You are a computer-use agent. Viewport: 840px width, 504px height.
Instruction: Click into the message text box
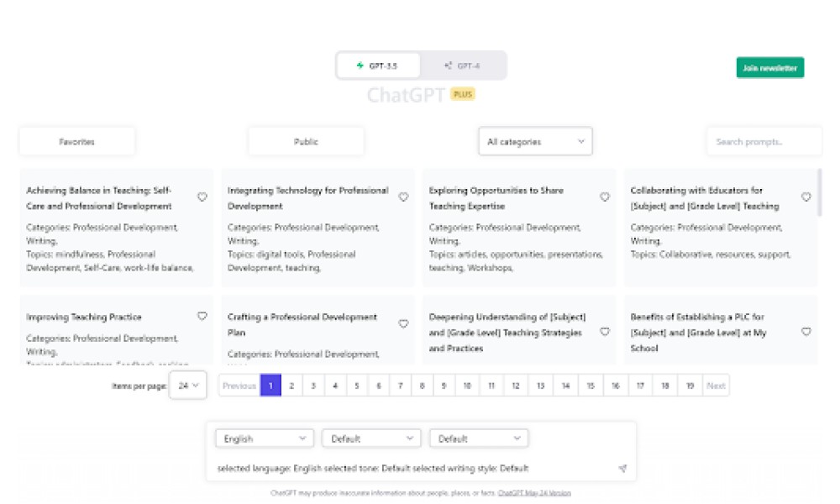[x=412, y=469]
